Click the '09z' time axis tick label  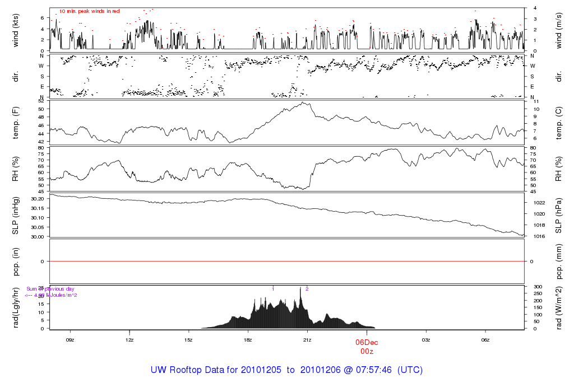[70, 340]
